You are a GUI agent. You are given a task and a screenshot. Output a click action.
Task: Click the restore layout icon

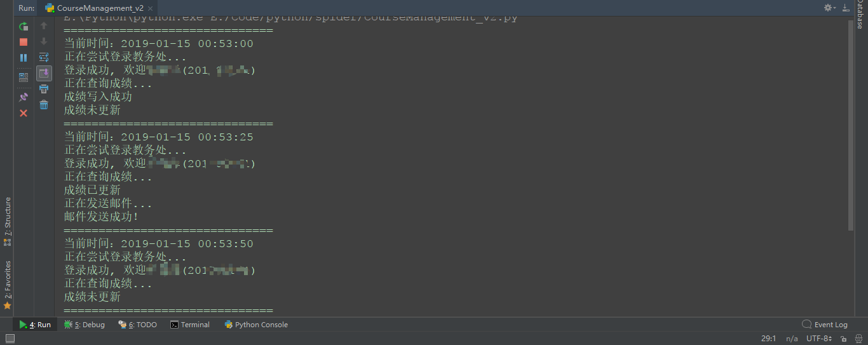tap(24, 78)
